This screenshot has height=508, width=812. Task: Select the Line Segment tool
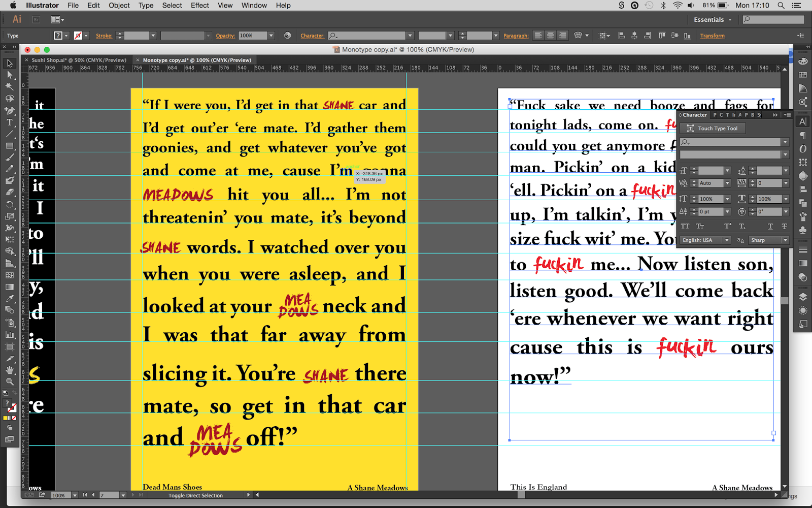pos(10,134)
